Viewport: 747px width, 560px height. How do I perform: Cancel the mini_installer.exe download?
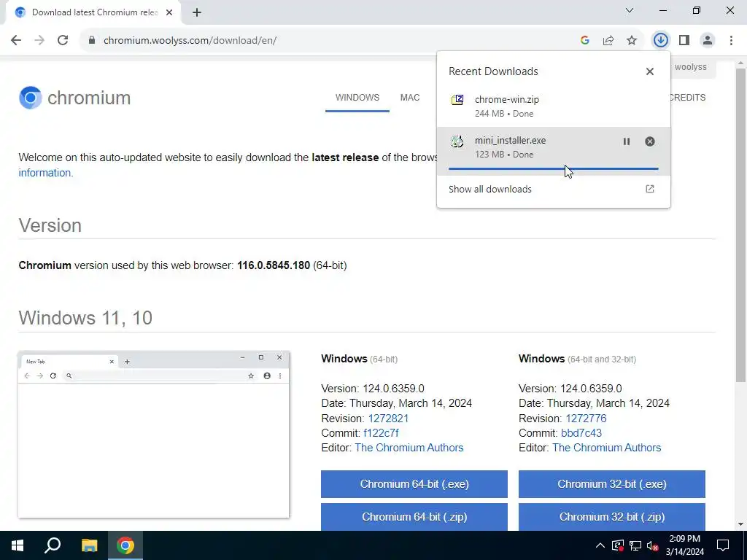point(650,141)
